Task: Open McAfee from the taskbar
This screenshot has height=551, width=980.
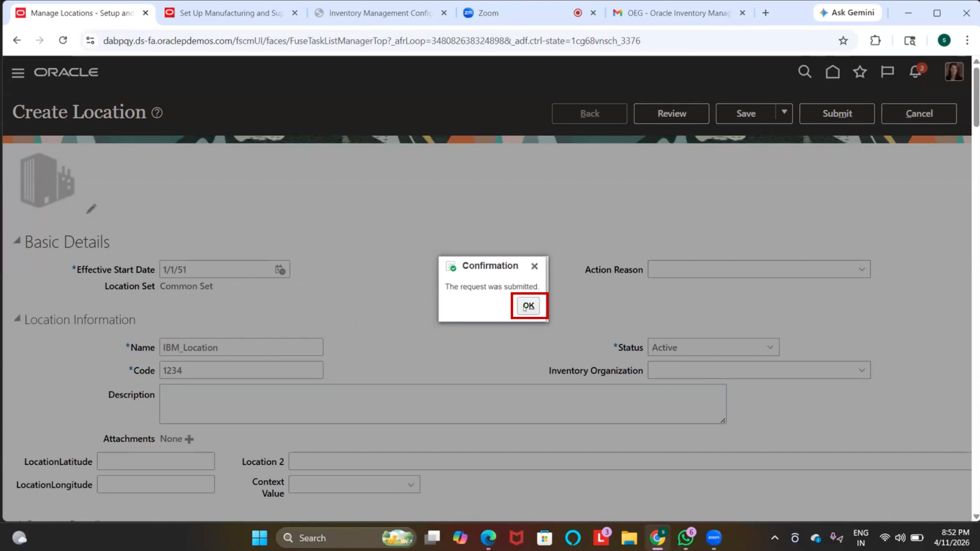Action: point(517,538)
